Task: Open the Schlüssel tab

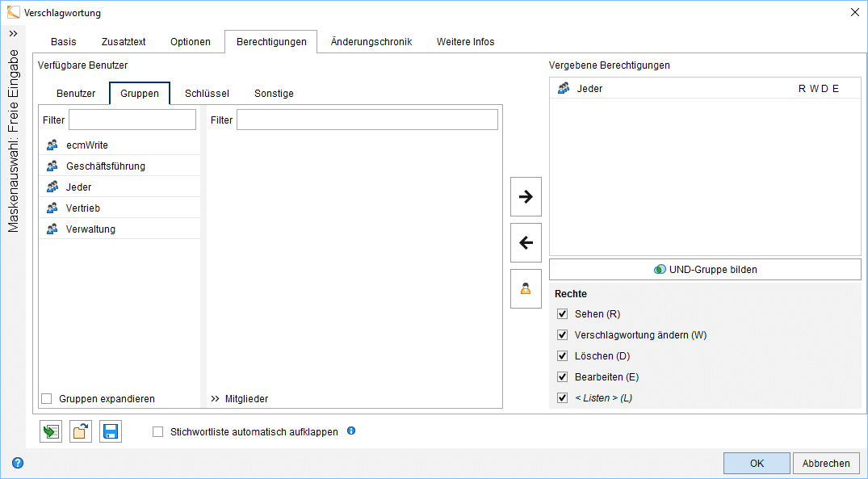Action: pyautogui.click(x=207, y=94)
